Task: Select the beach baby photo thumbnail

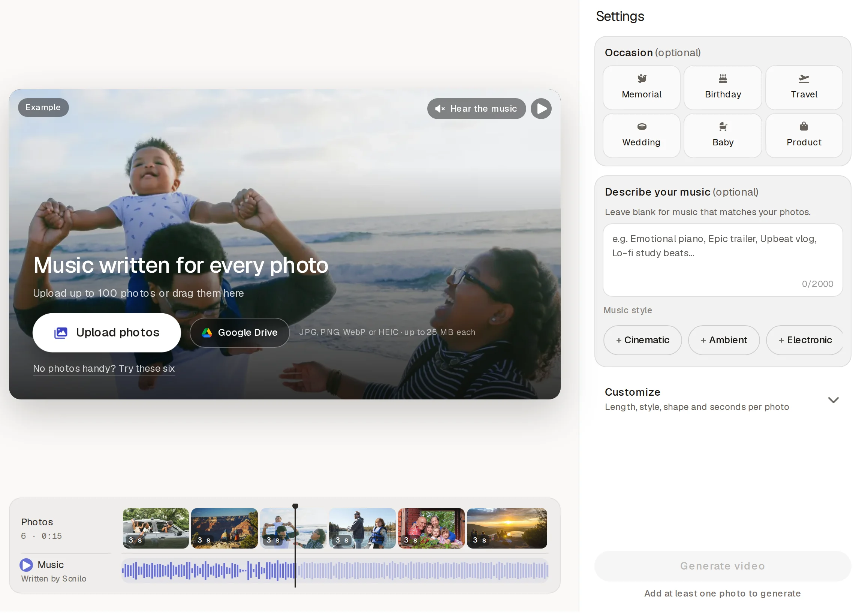Action: tap(294, 529)
